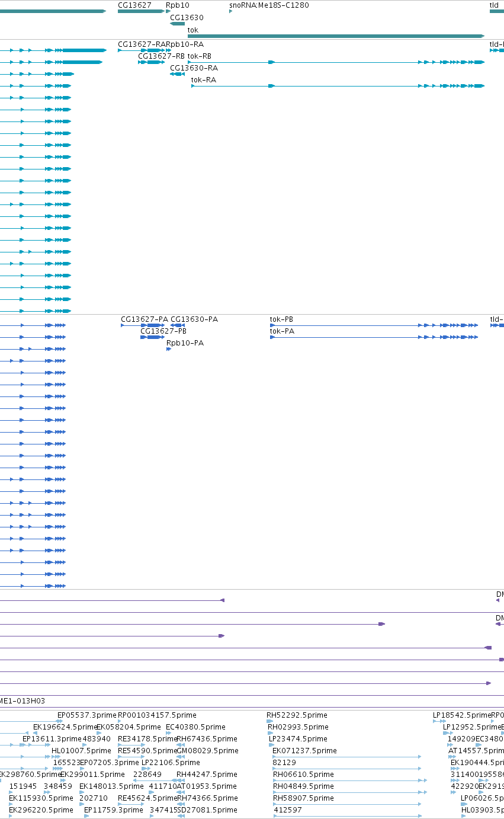
Task: Select the tok-PB protein feature
Action: (x=374, y=325)
